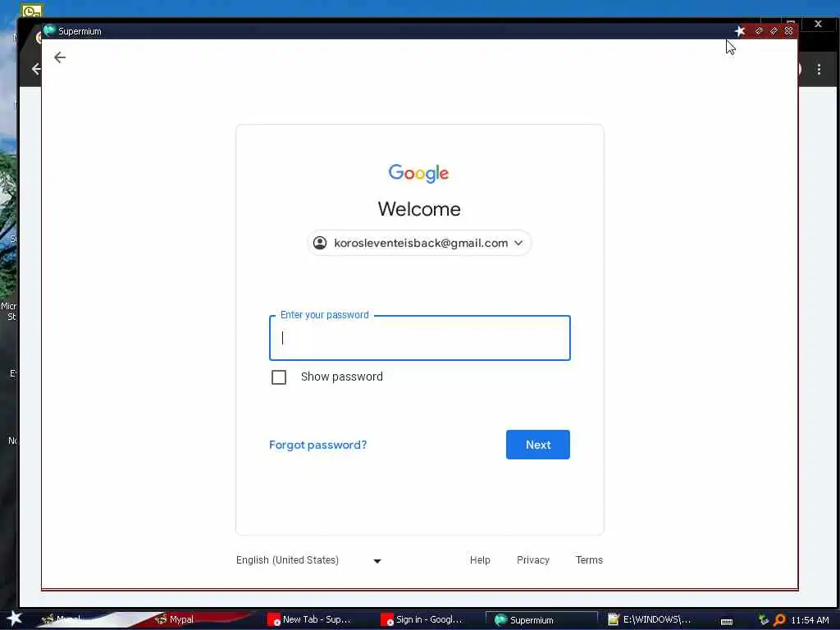Image resolution: width=840 pixels, height=630 pixels.
Task: Open the E:\WINDOWS taskbar window
Action: 650,619
